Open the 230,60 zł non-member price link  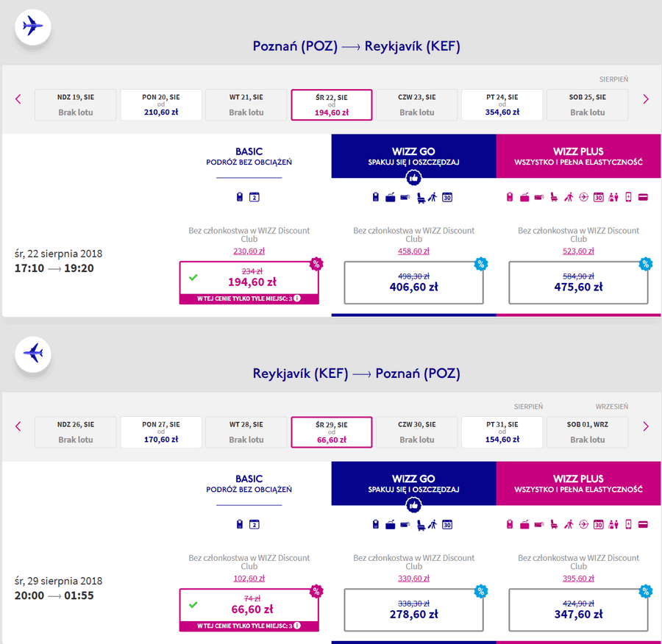point(249,251)
